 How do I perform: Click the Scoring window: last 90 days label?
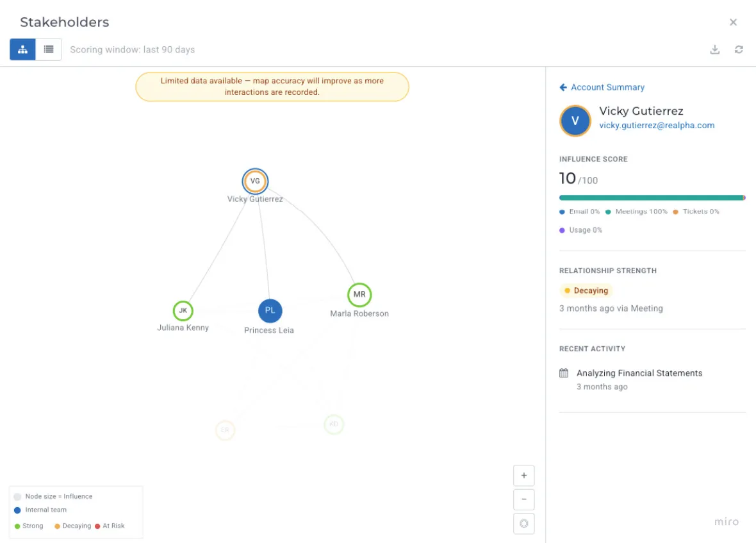(132, 49)
